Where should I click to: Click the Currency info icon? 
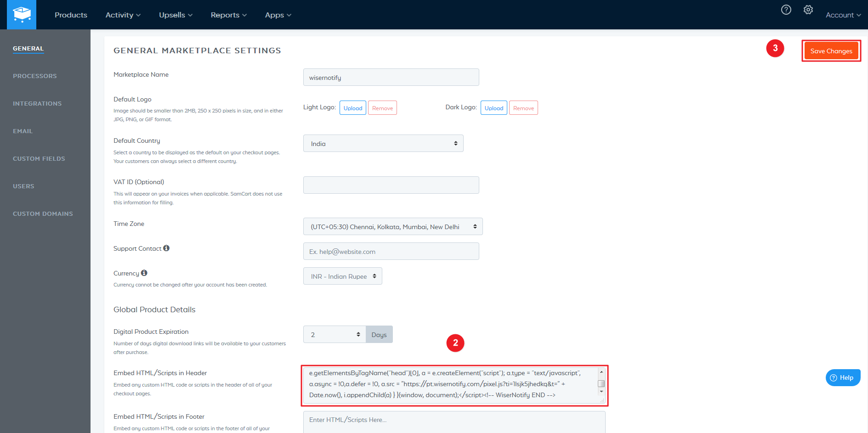(x=144, y=273)
